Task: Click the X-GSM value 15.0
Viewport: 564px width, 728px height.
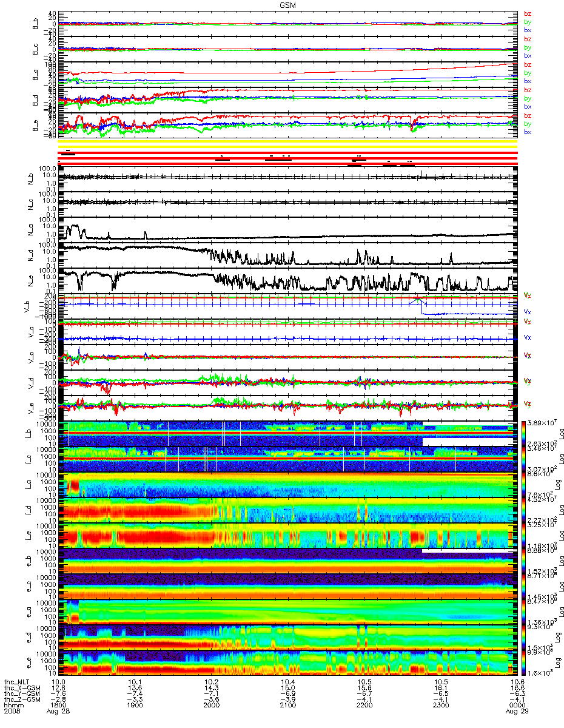Action: (x=287, y=688)
